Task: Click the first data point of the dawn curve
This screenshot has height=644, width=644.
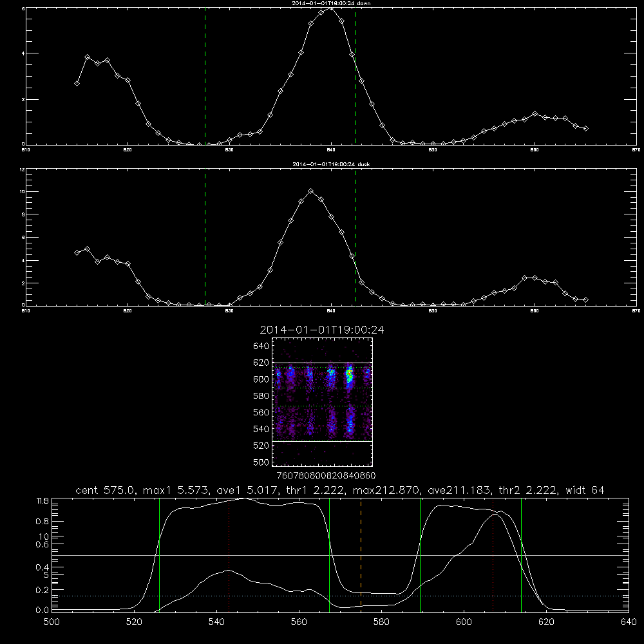Action: 77,83
